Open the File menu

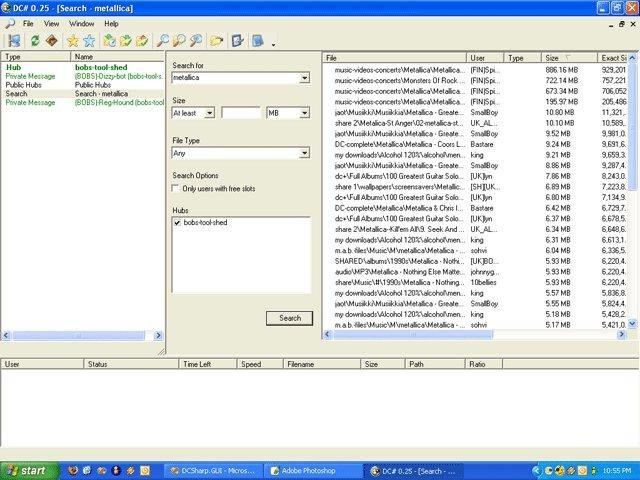click(28, 24)
